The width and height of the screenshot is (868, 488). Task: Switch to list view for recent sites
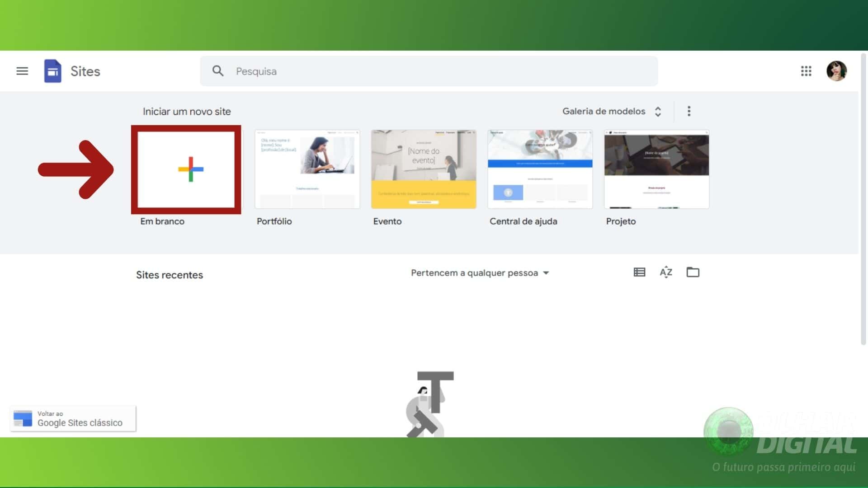(639, 272)
